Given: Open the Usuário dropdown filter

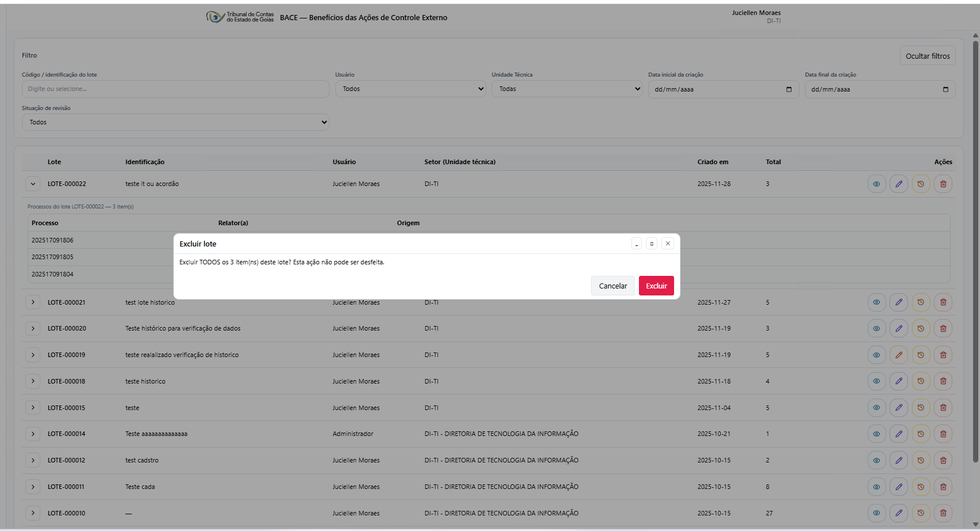Looking at the screenshot, I should click(410, 89).
